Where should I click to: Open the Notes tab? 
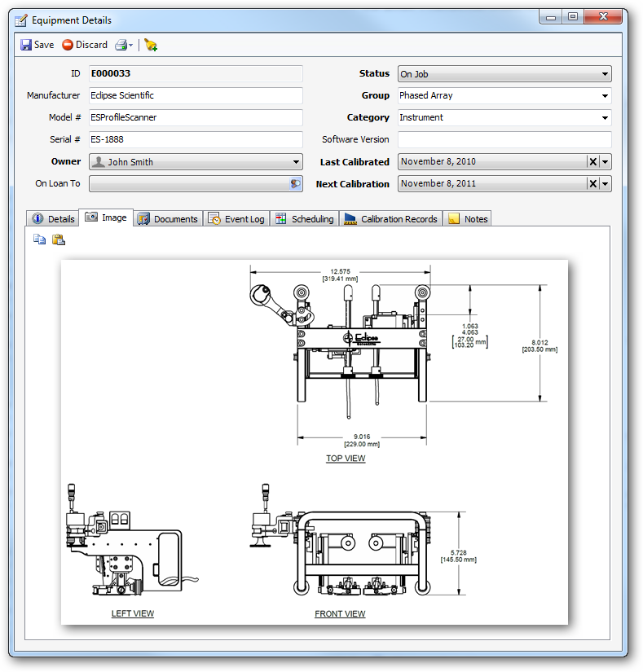point(467,219)
